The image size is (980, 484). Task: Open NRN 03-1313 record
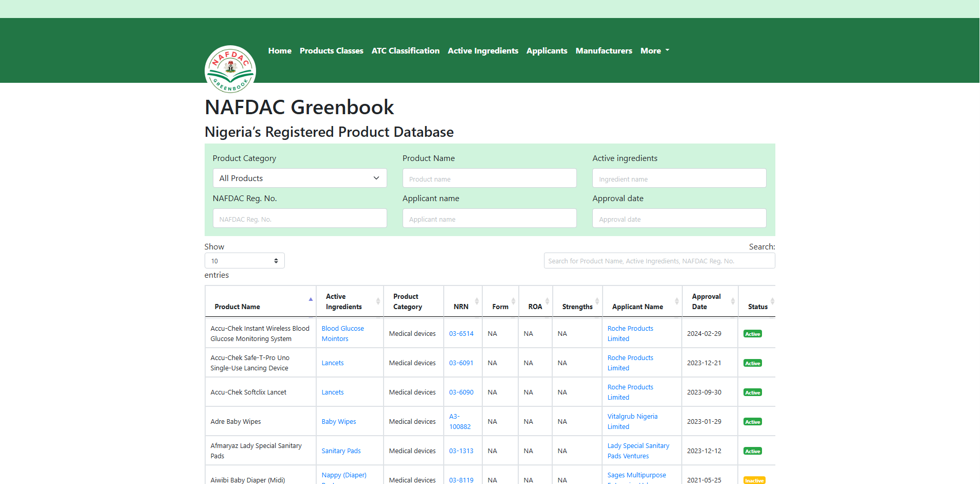pyautogui.click(x=461, y=451)
